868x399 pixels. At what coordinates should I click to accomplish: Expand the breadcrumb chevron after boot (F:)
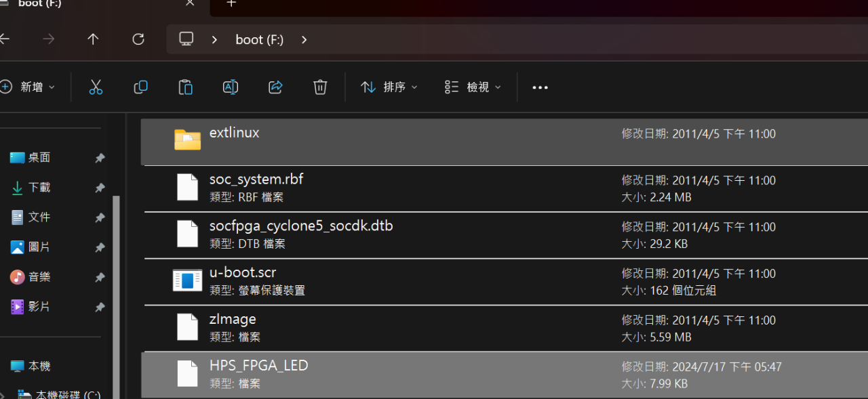[x=304, y=39]
